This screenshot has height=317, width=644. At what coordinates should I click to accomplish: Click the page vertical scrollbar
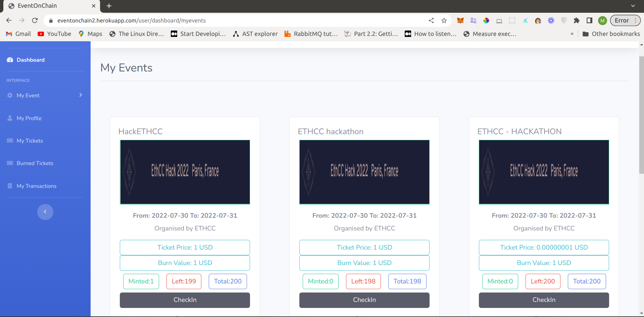pyautogui.click(x=641, y=115)
